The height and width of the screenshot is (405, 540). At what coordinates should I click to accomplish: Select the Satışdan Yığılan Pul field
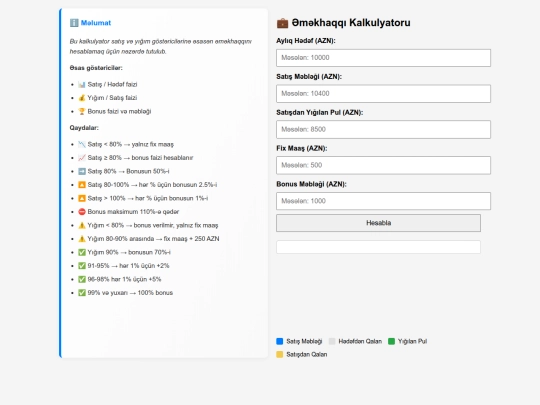[x=383, y=129]
